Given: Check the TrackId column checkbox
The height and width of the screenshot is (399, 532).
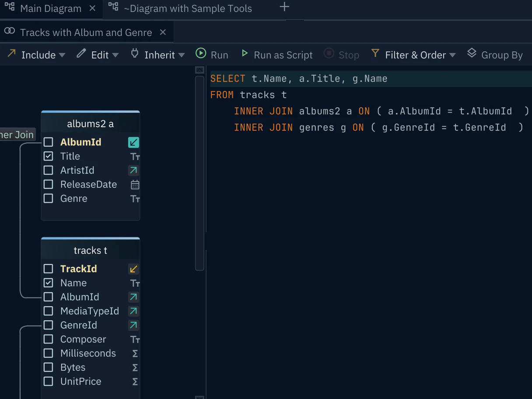Looking at the screenshot, I should pos(49,269).
